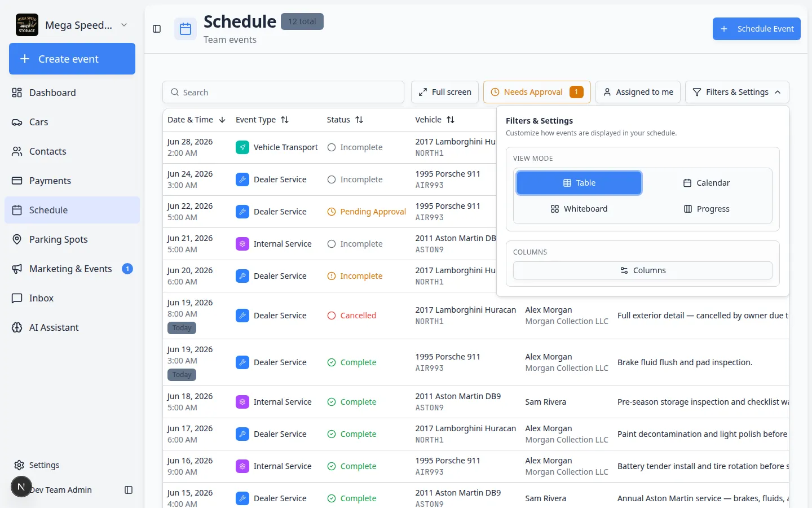Open the Columns settings button
The image size is (812, 508).
[643, 270]
